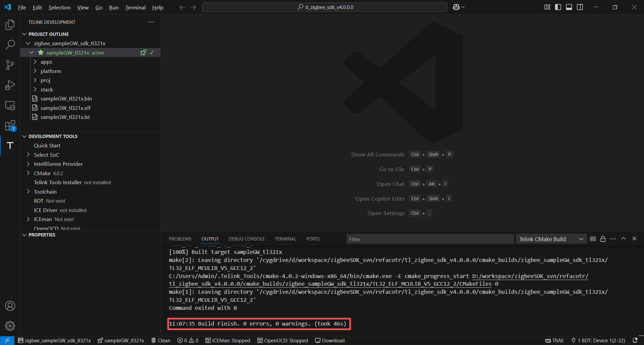Click errors and warnings count in status bar
Screen dimensions: 644x345
(188, 341)
